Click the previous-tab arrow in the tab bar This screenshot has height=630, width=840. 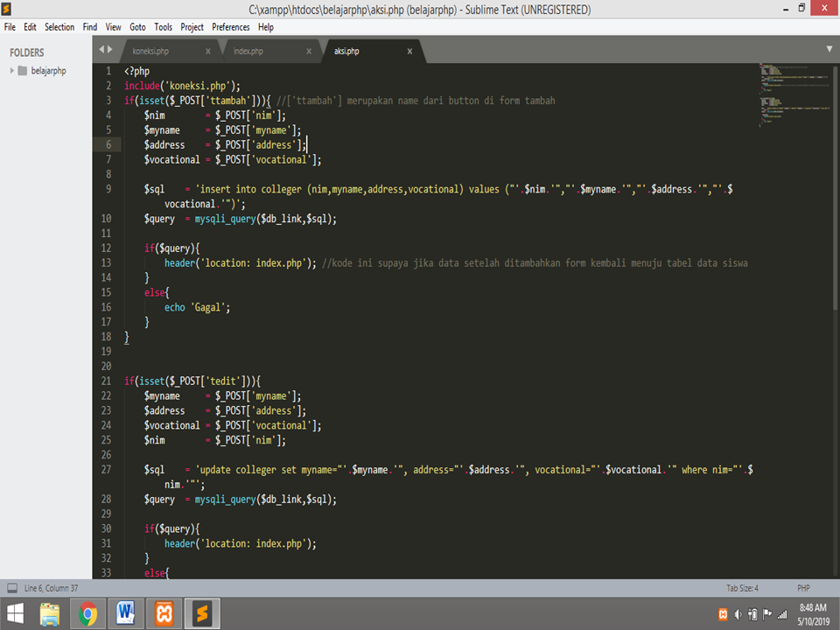(x=101, y=50)
